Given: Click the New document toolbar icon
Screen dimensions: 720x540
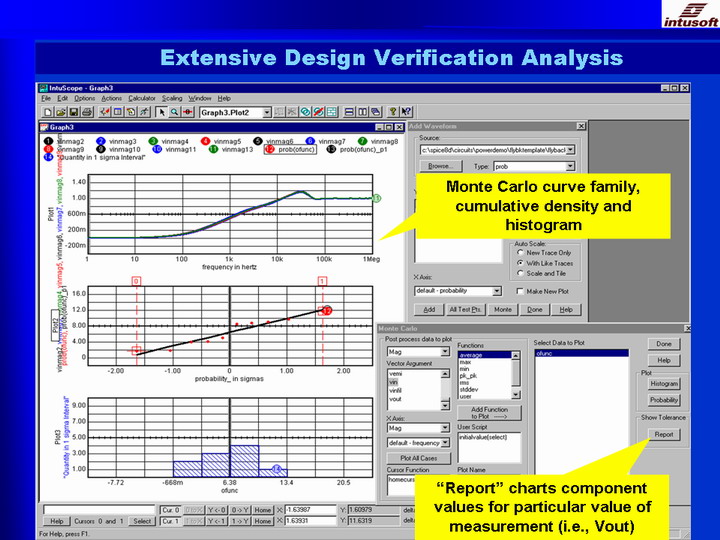Looking at the screenshot, I should 47,112.
